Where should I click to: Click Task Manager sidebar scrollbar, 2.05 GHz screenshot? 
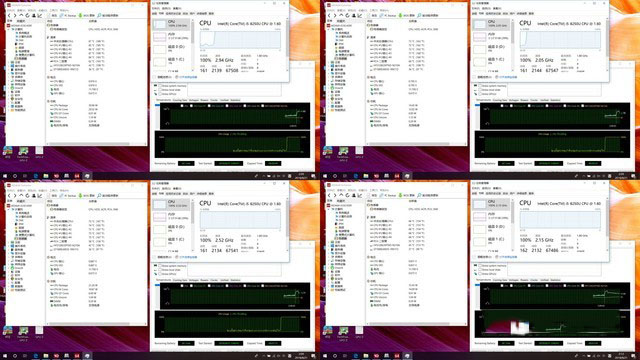(512, 45)
